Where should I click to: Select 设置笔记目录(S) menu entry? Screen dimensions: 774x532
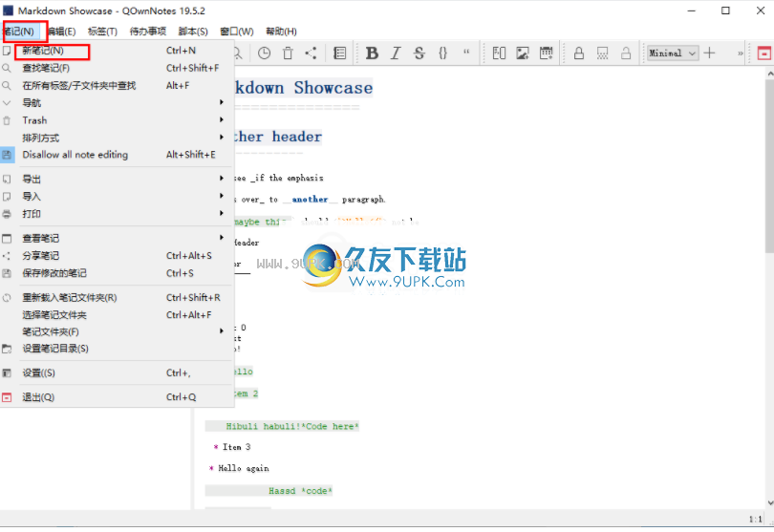point(117,349)
